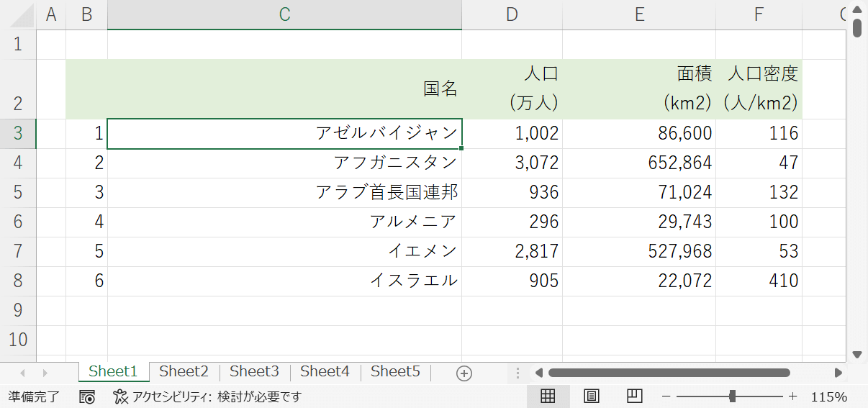The height and width of the screenshot is (408, 868).
Task: Click the accessibility checker icon
Action: [120, 396]
